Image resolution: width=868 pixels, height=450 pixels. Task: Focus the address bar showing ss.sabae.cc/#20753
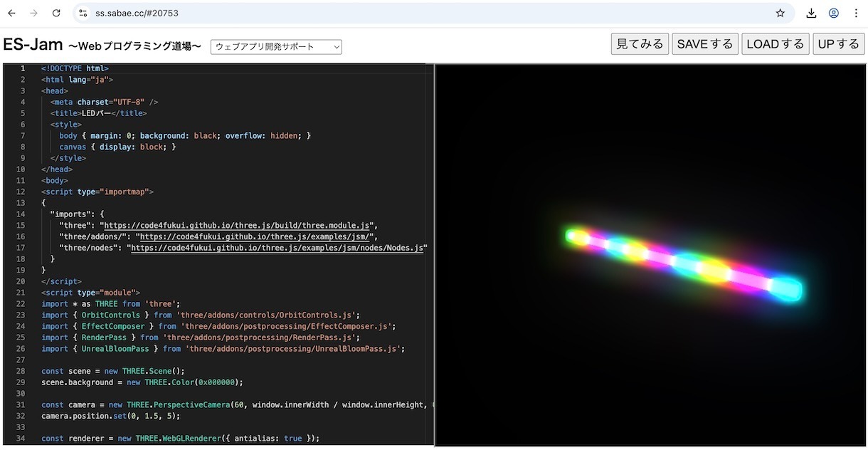pyautogui.click(x=432, y=13)
